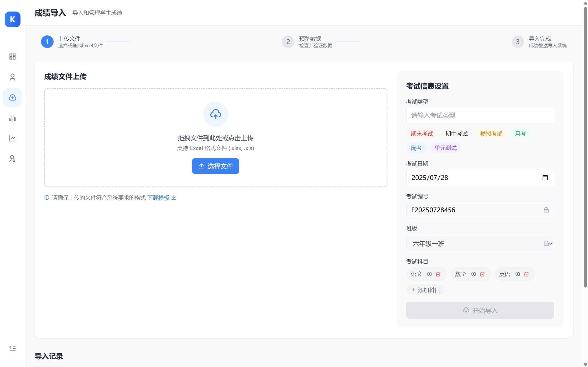Click step 3 导入完成 indicator

tap(518, 42)
